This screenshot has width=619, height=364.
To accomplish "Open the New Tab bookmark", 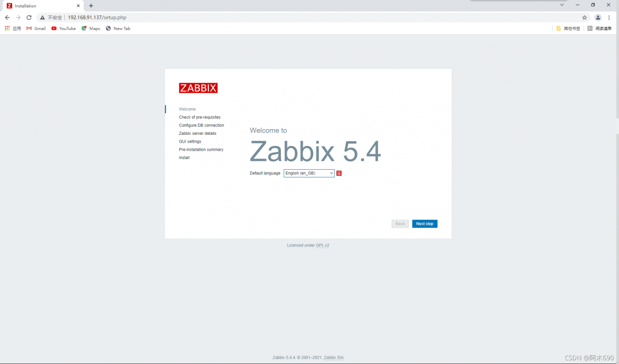I will pyautogui.click(x=118, y=29).
